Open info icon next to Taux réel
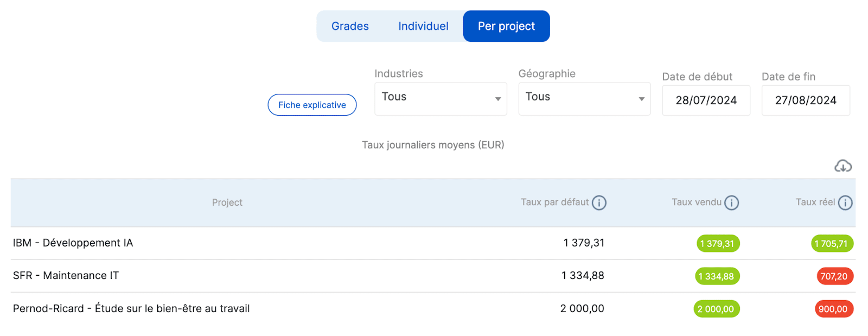This screenshot has width=868, height=336. (845, 202)
